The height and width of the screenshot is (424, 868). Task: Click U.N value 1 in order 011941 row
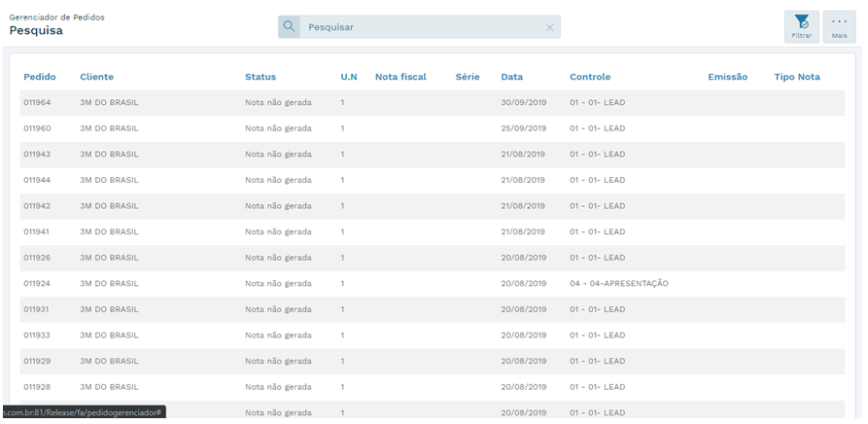(343, 231)
